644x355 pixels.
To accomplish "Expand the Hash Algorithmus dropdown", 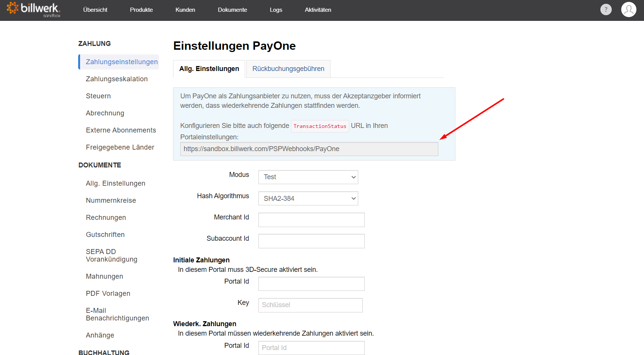I will click(308, 198).
